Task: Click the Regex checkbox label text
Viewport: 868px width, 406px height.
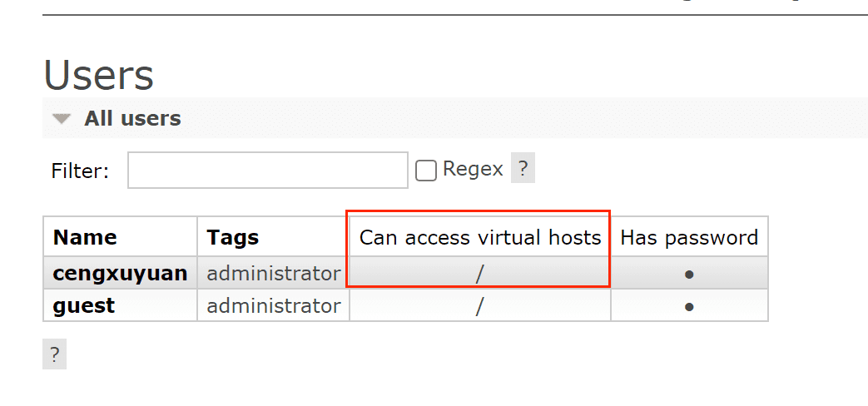Action: [x=473, y=169]
